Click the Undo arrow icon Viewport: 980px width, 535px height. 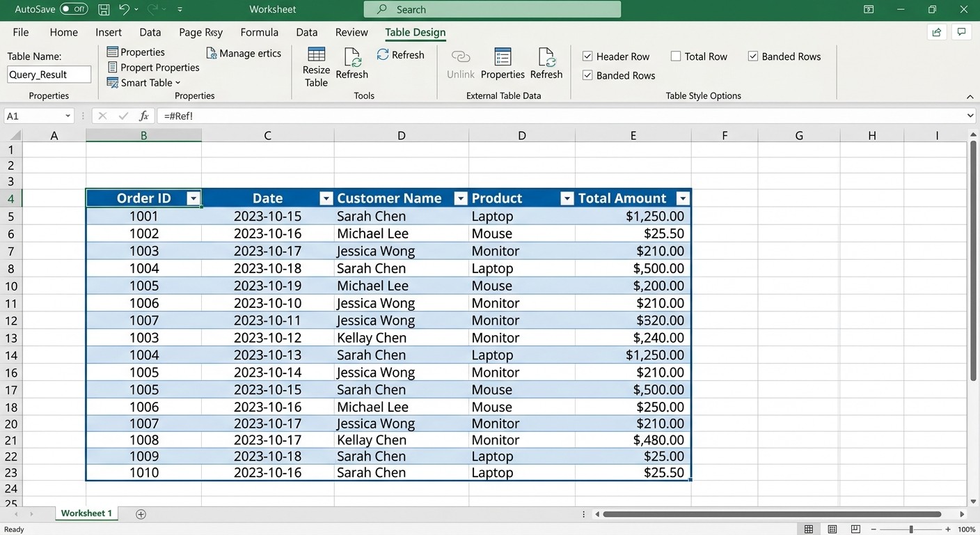point(125,10)
